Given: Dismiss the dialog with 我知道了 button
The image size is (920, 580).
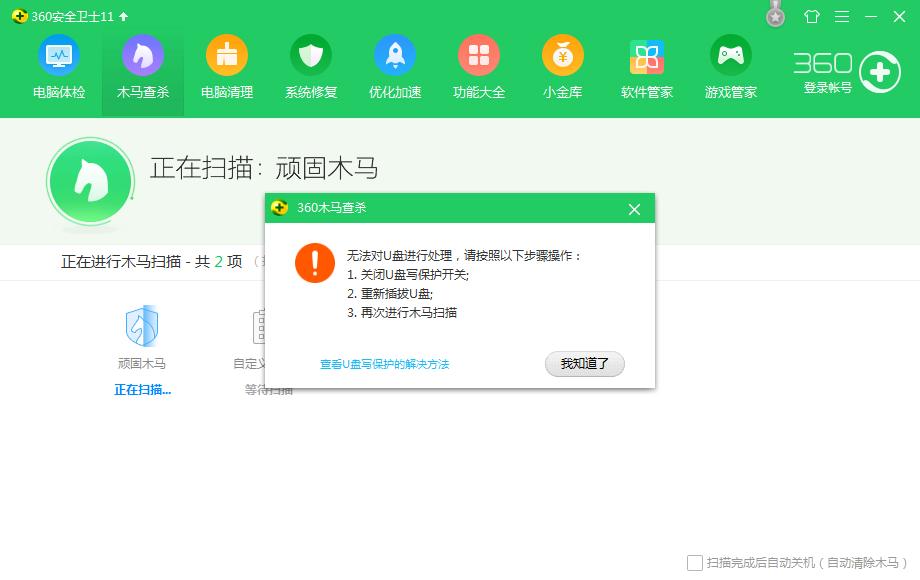Looking at the screenshot, I should coord(584,364).
